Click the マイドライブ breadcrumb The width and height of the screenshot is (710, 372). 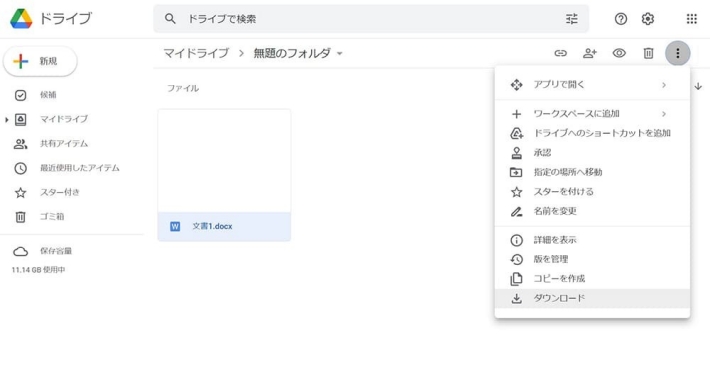tap(196, 53)
